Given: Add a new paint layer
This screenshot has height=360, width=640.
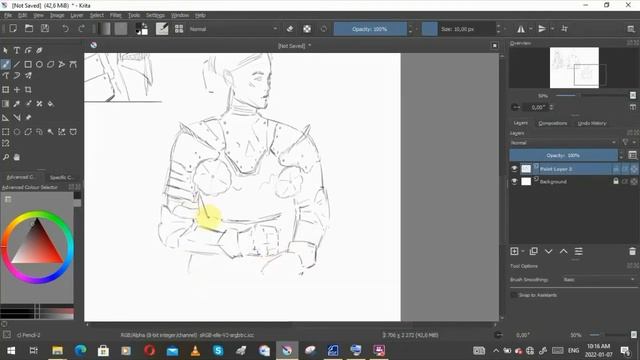Looking at the screenshot, I should [x=514, y=251].
